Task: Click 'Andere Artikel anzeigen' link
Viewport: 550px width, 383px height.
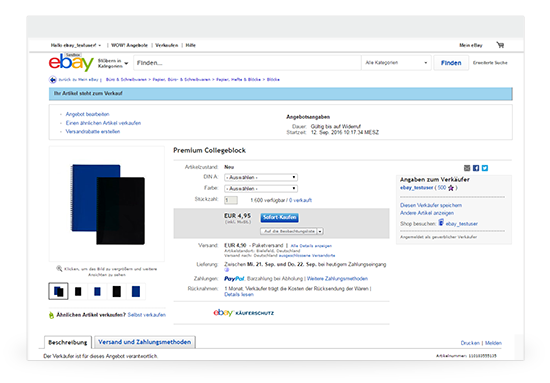Action: [427, 213]
